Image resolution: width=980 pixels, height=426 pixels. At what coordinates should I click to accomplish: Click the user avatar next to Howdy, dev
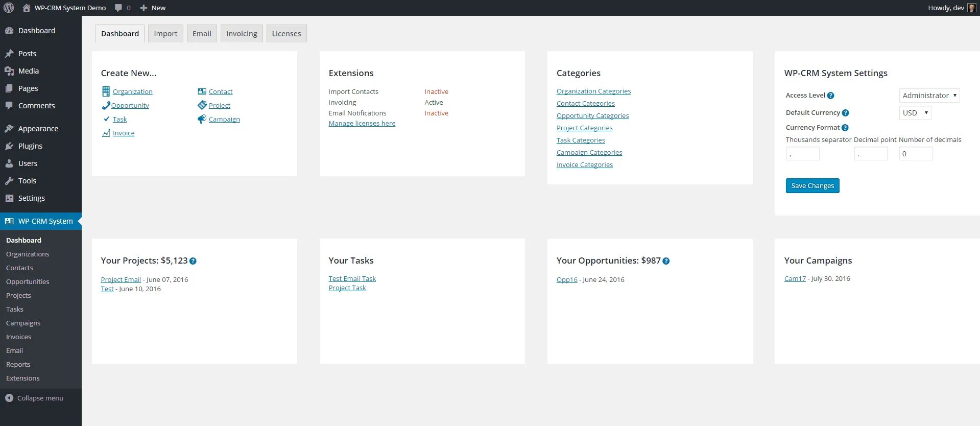pyautogui.click(x=971, y=8)
